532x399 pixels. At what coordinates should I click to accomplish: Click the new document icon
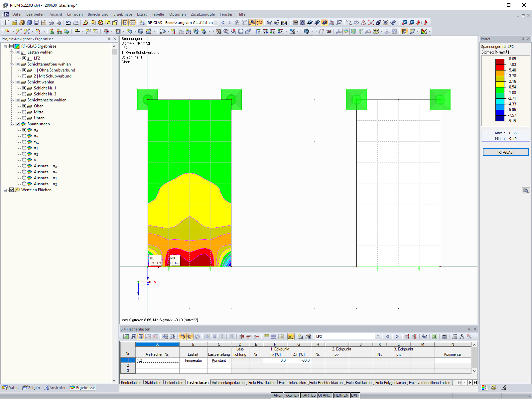(7, 23)
